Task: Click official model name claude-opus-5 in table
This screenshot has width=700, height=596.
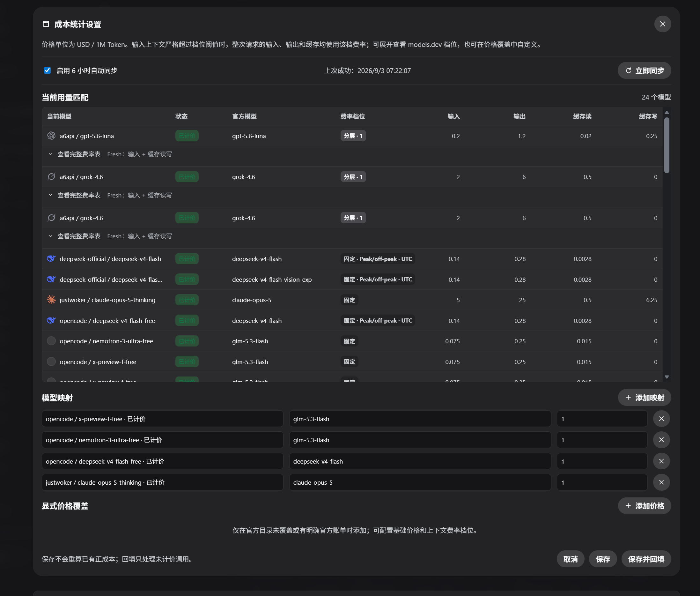Action: (x=252, y=300)
